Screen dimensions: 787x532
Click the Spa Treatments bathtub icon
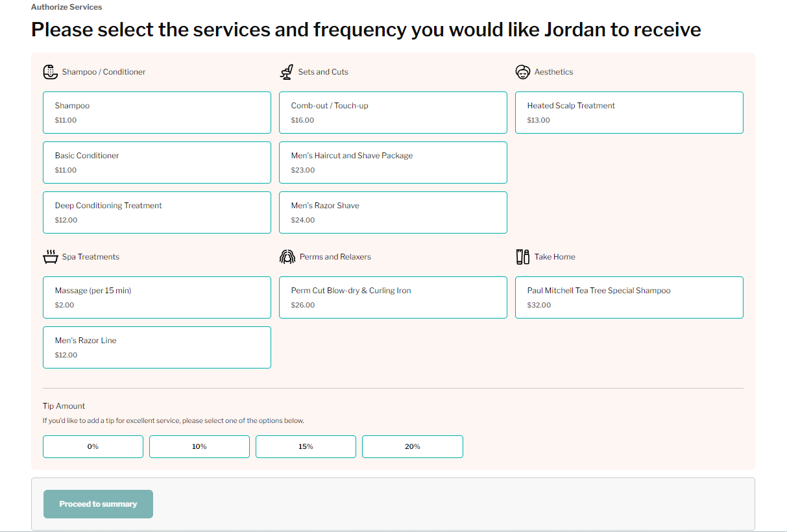point(51,257)
